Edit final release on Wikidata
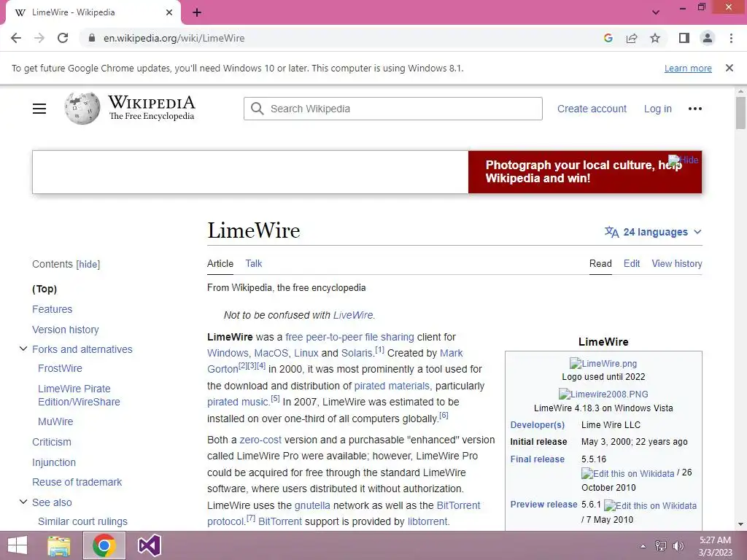 [x=627, y=473]
